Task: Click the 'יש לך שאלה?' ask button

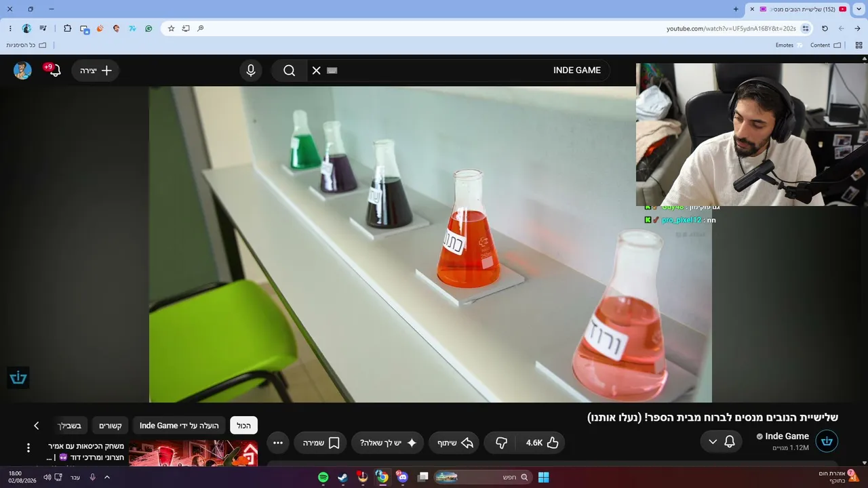Action: coord(389,443)
